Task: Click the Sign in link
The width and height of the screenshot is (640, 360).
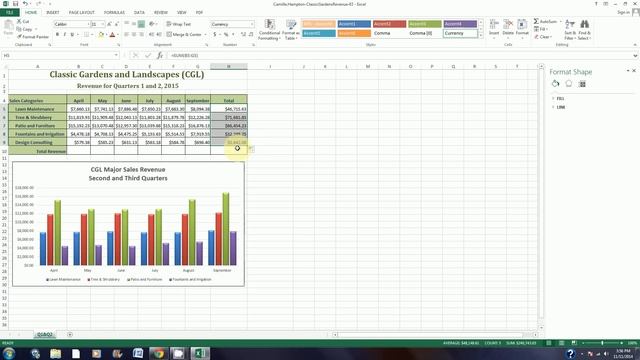Action: (623, 13)
